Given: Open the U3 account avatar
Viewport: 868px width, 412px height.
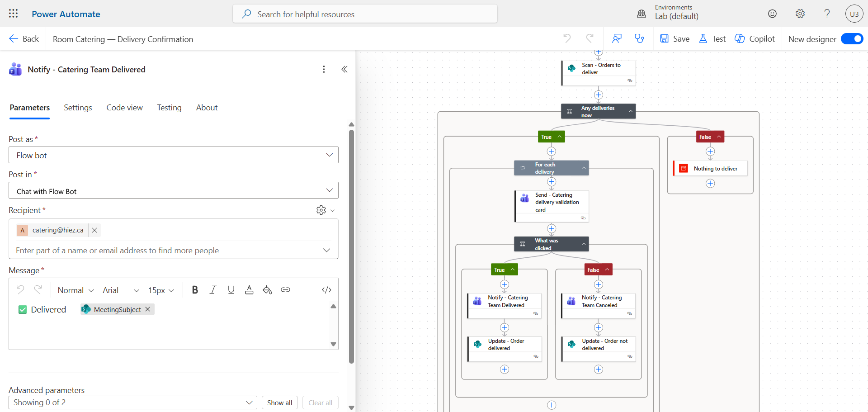Looking at the screenshot, I should [854, 14].
